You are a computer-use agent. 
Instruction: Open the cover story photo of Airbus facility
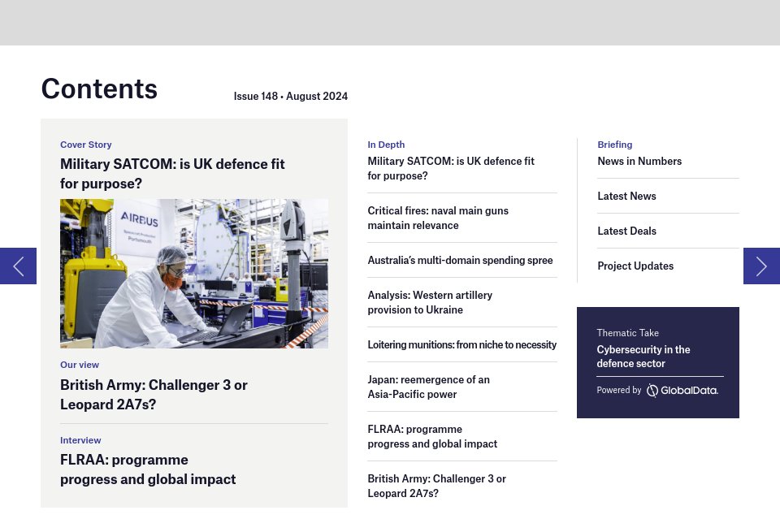[193, 273]
